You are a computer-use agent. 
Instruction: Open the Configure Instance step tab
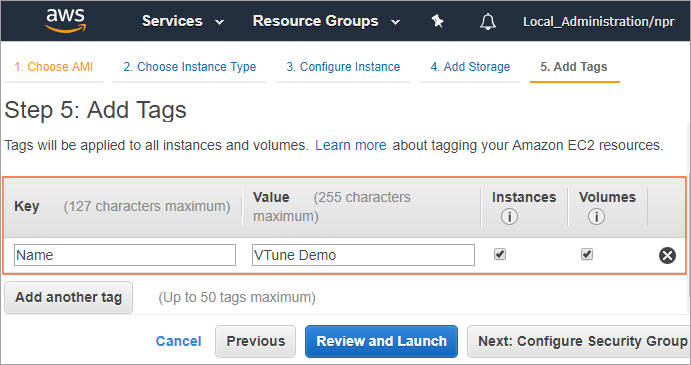(343, 67)
